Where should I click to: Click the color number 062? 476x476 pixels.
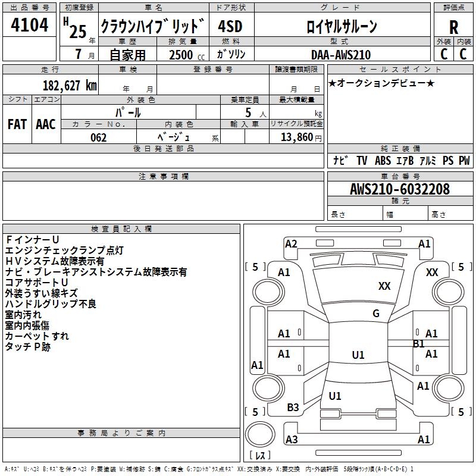click(x=98, y=137)
